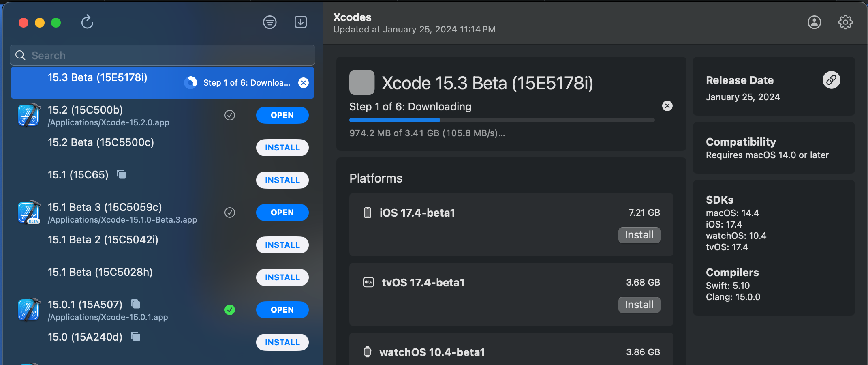Click the 'Requires macOS 14.0 or later' text
This screenshot has height=365, width=868.
pyautogui.click(x=767, y=155)
